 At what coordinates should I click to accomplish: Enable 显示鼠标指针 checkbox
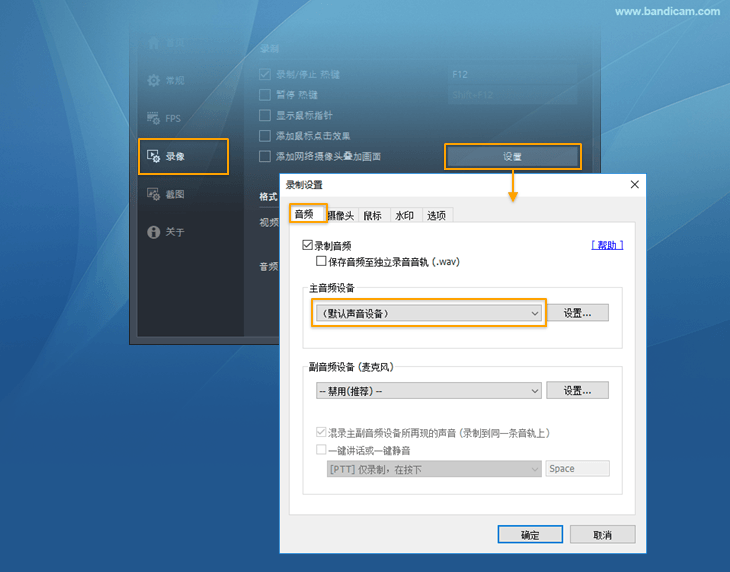(x=265, y=115)
